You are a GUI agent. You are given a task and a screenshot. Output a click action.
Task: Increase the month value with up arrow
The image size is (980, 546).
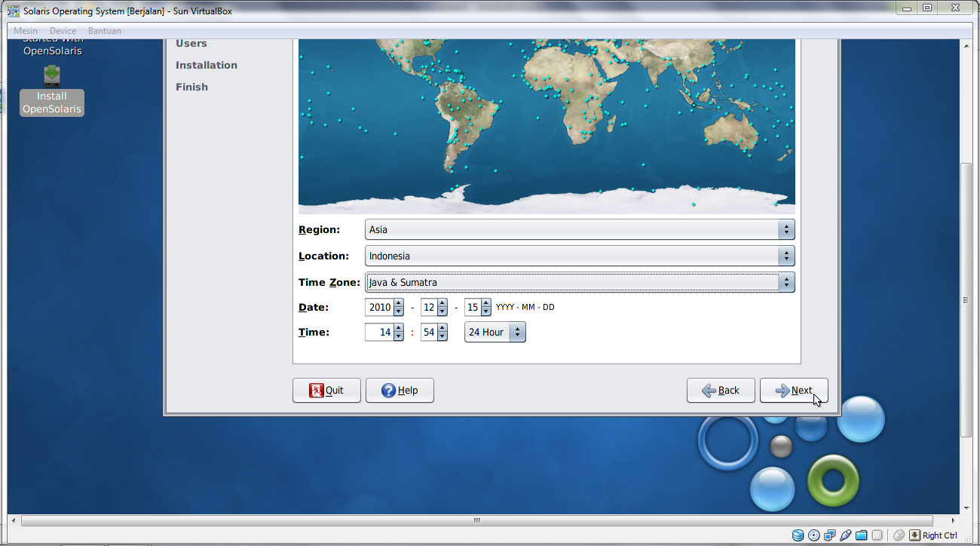click(443, 303)
